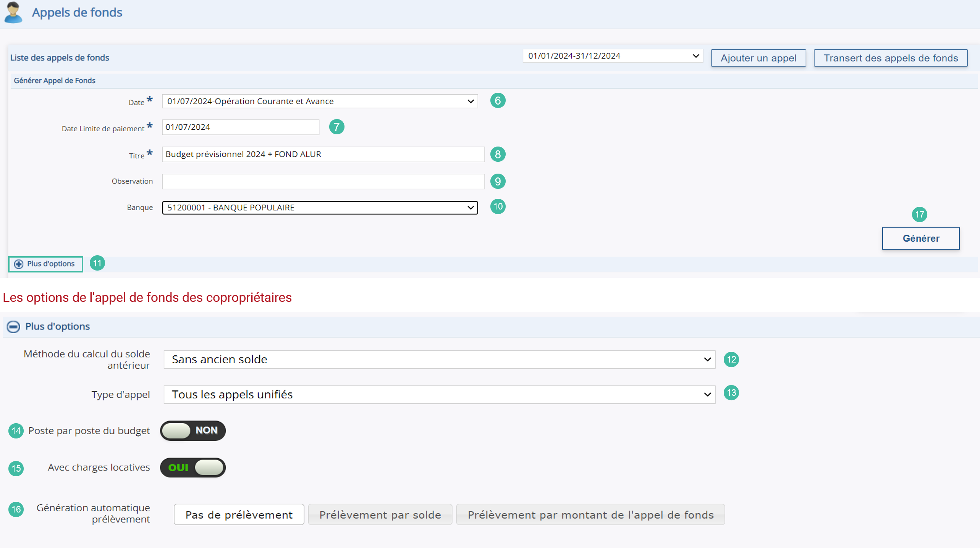Viewport: 980px width, 548px height.
Task: Toggle Poste par poste du budget switch
Action: point(193,431)
